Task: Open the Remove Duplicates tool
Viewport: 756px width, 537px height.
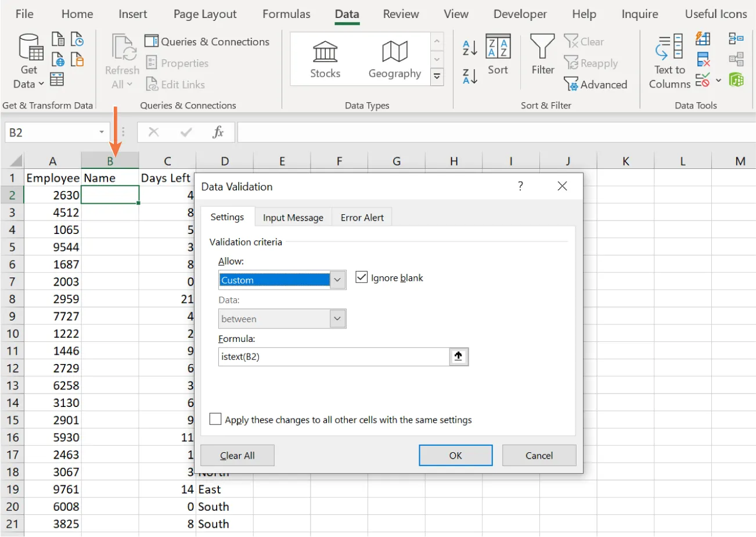Action: click(703, 59)
